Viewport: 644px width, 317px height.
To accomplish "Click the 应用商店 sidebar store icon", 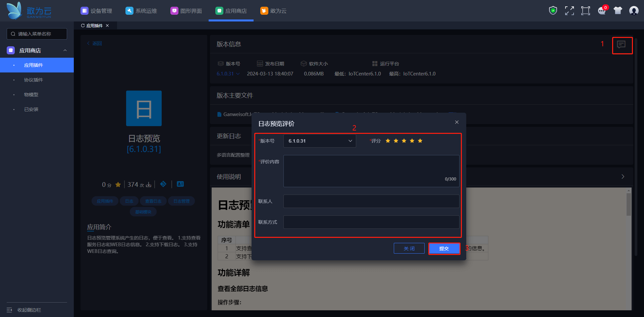I will (x=11, y=50).
